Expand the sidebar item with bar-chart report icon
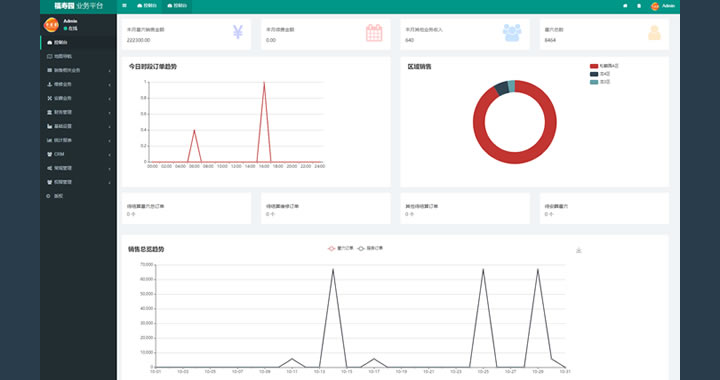The image size is (720, 380). (x=78, y=140)
